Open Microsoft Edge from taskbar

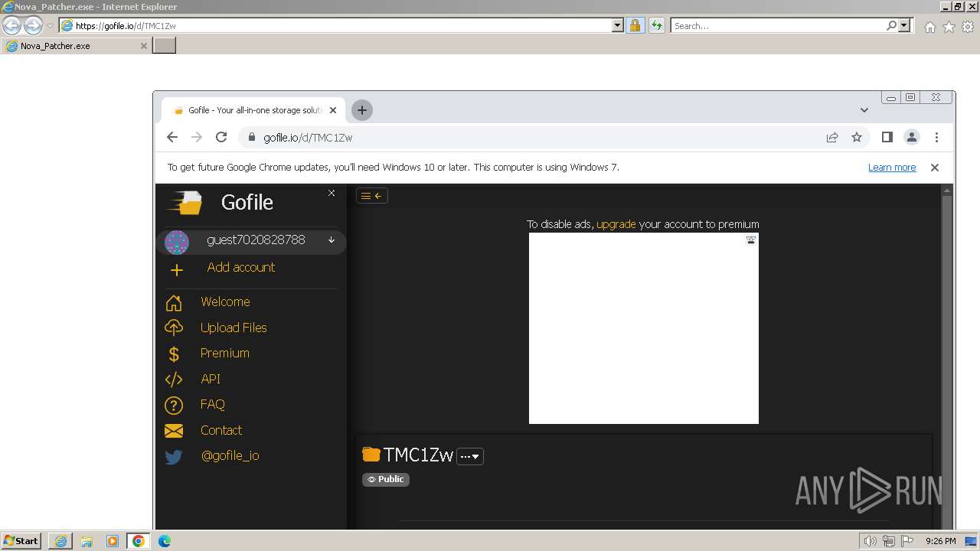[165, 541]
